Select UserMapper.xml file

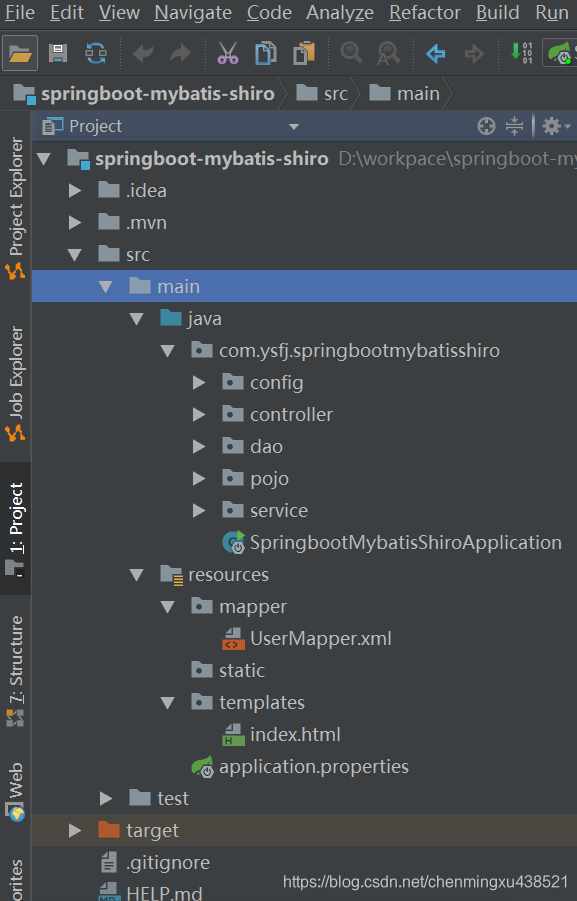(307, 639)
